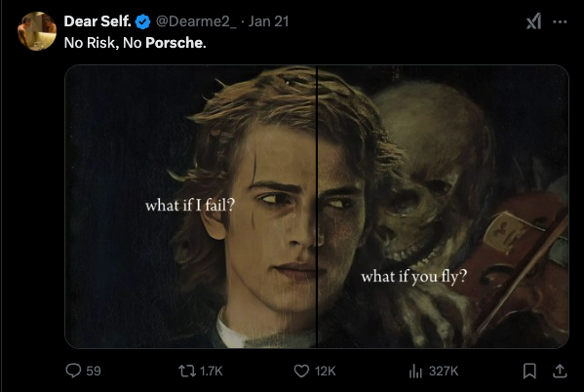This screenshot has height=392, width=584.
Task: Open the image half reading "what if I fail?"
Action: [x=190, y=207]
